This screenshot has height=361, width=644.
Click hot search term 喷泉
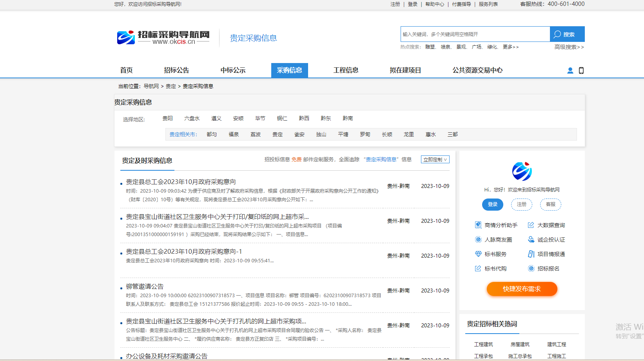445,47
